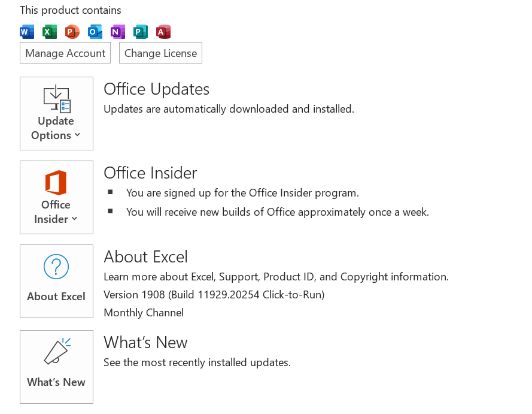
Task: Click the Office Updates heading
Action: (156, 89)
